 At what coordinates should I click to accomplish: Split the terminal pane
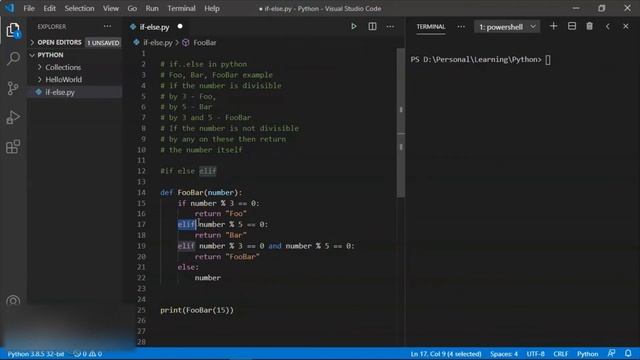click(x=572, y=27)
